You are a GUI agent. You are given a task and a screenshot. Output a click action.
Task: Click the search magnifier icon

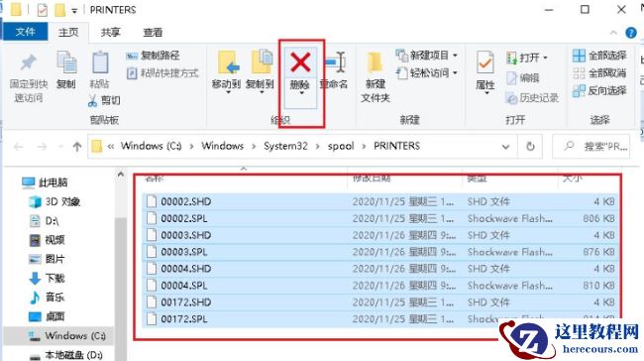click(570, 146)
